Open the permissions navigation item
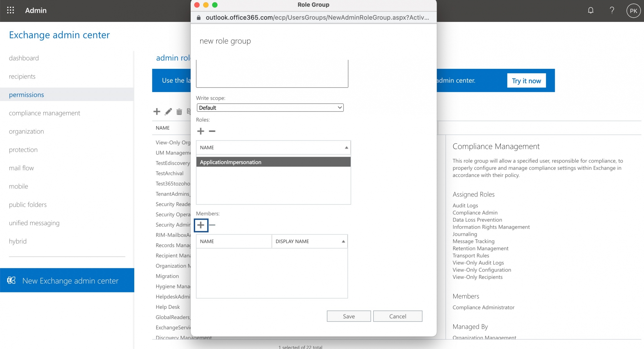This screenshot has width=644, height=349. coord(26,95)
